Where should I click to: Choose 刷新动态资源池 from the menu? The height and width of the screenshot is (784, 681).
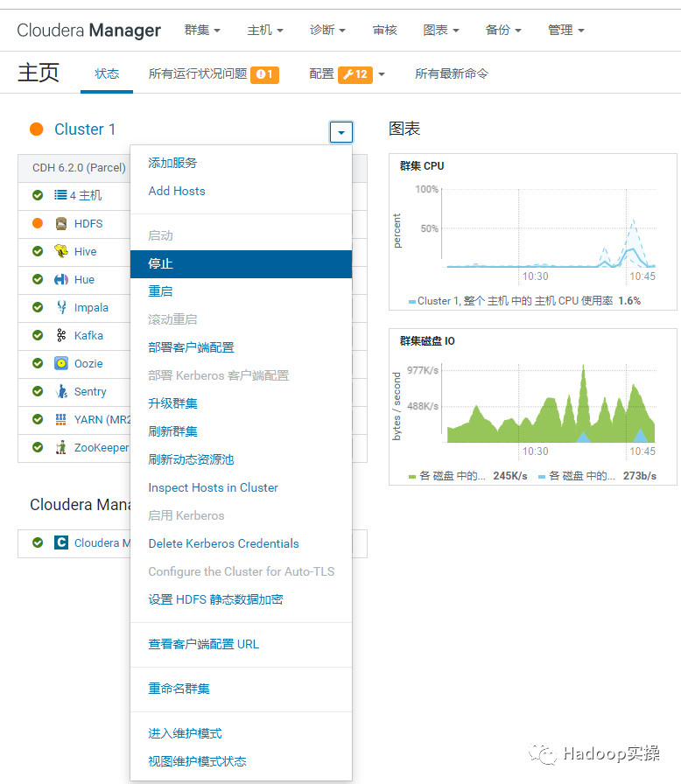tap(241, 459)
